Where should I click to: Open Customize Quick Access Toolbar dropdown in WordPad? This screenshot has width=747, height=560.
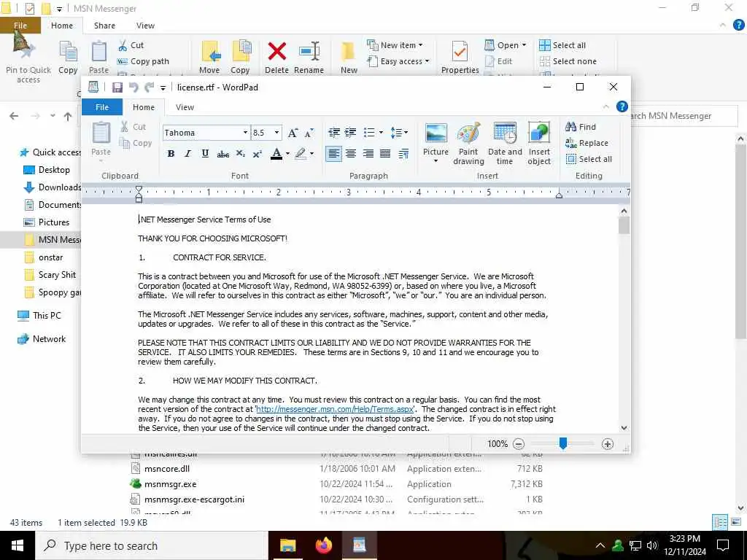click(163, 87)
